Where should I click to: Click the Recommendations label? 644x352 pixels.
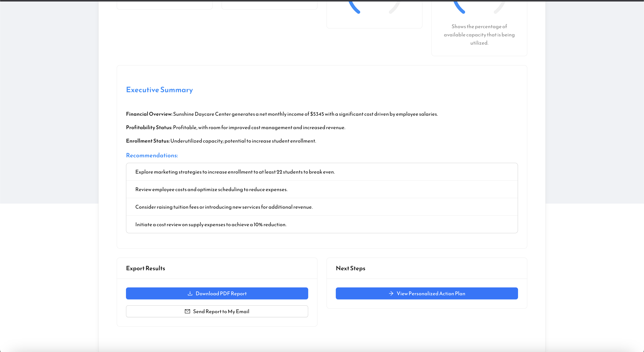152,155
